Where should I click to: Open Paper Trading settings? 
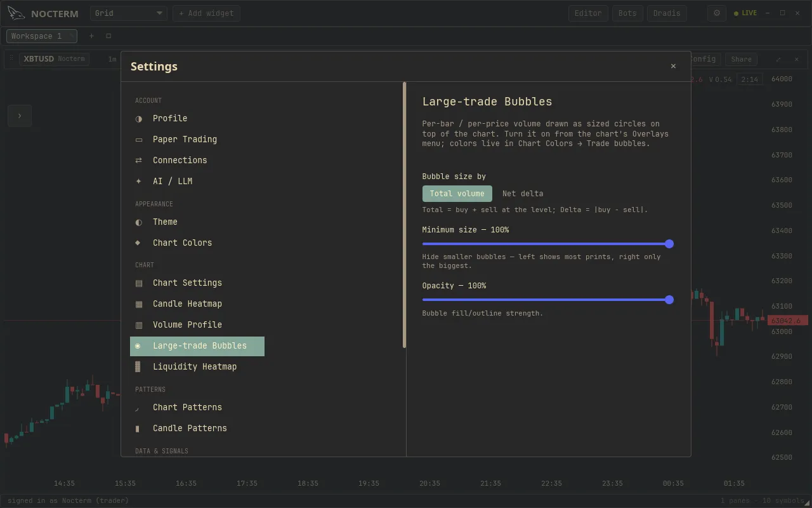coord(197,140)
